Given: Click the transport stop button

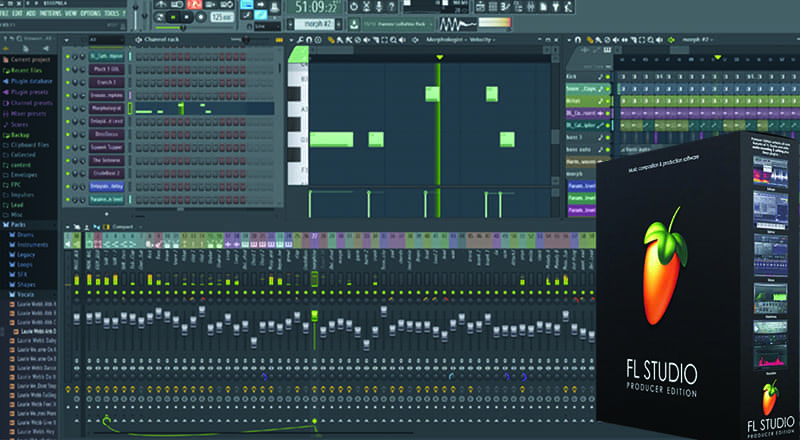Looking at the screenshot, I should [186, 17].
